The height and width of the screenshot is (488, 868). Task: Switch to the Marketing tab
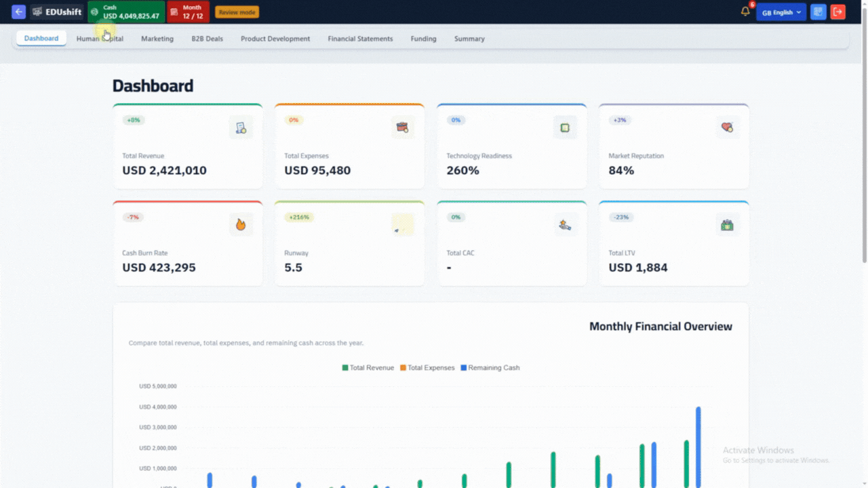157,39
